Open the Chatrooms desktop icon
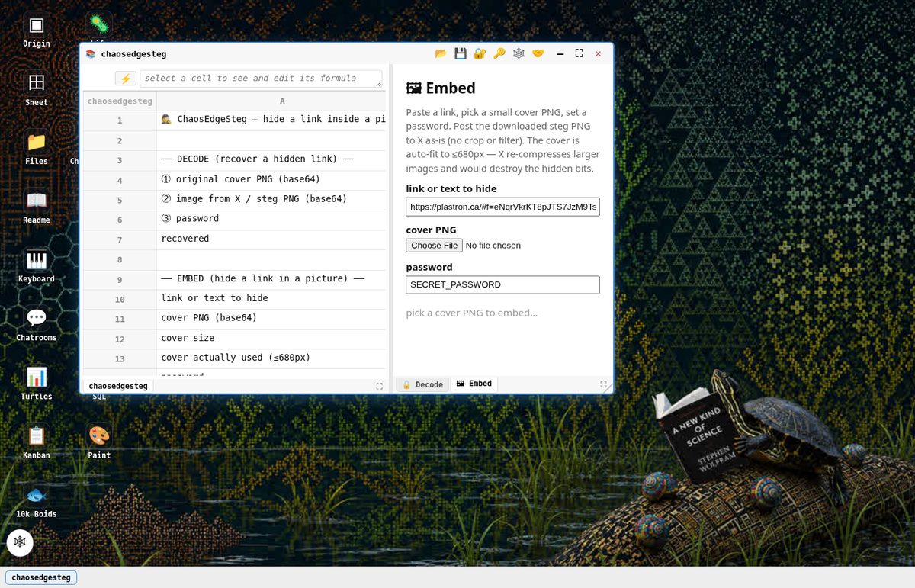The width and height of the screenshot is (915, 588). pos(36,325)
